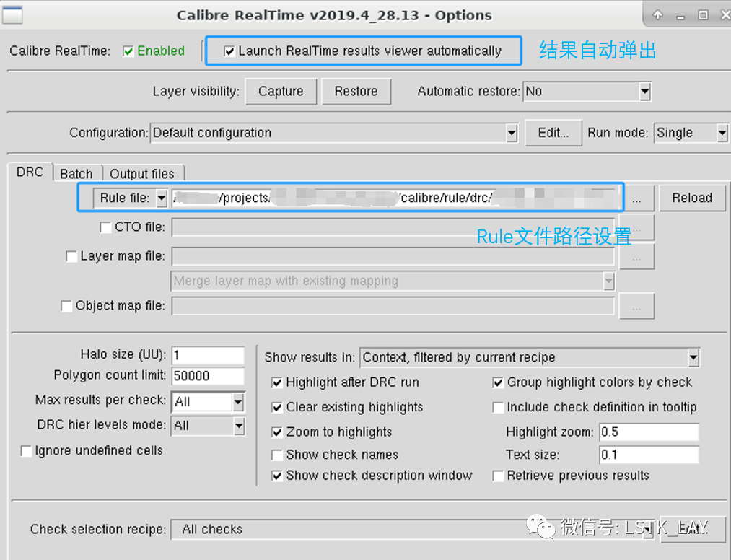Image resolution: width=731 pixels, height=560 pixels.
Task: Click the Check selection recipe field
Action: point(413,530)
